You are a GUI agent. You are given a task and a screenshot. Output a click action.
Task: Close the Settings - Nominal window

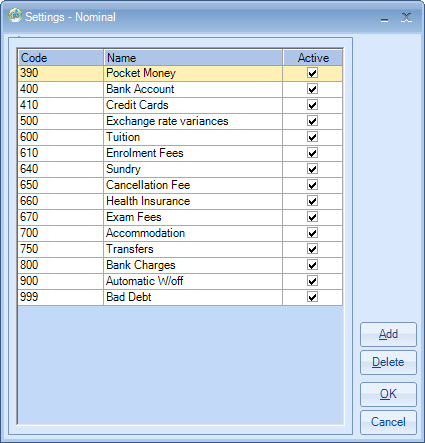pos(406,18)
